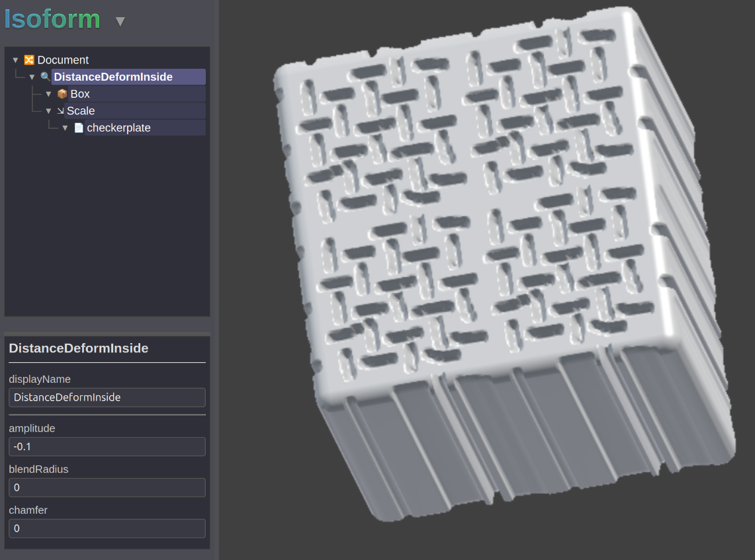Click the blendRadius input field
The image size is (755, 560).
click(x=107, y=488)
